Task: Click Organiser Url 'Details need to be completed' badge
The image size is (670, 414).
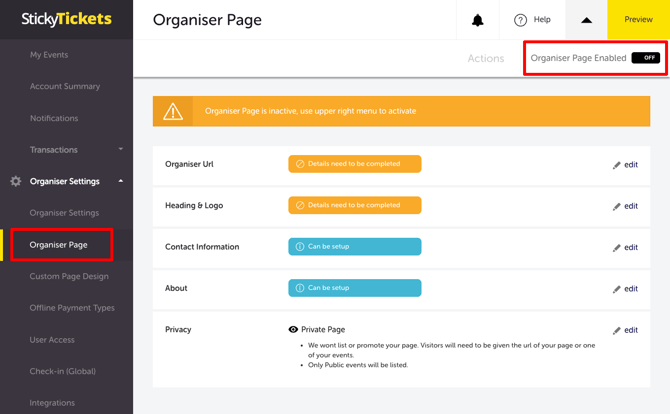Action: [x=355, y=164]
